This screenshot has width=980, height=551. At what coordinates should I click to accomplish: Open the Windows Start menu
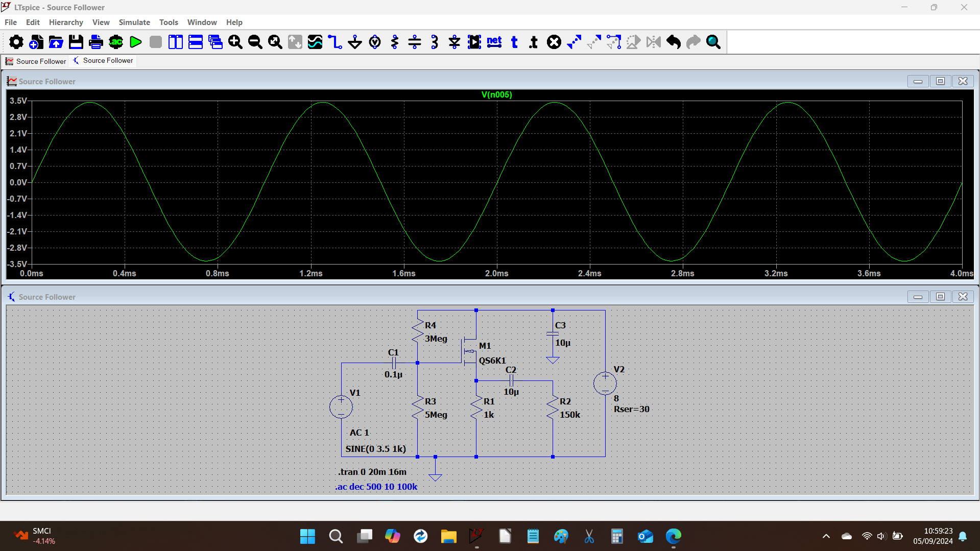click(x=307, y=536)
